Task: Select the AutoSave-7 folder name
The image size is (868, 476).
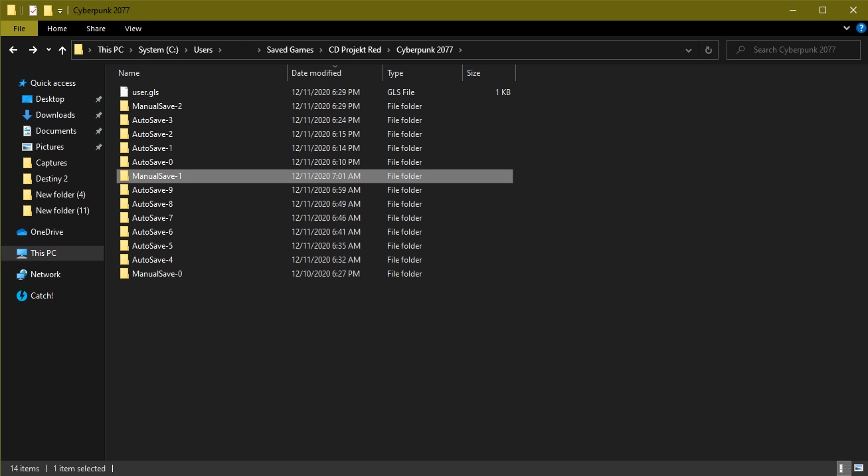Action: [x=152, y=218]
